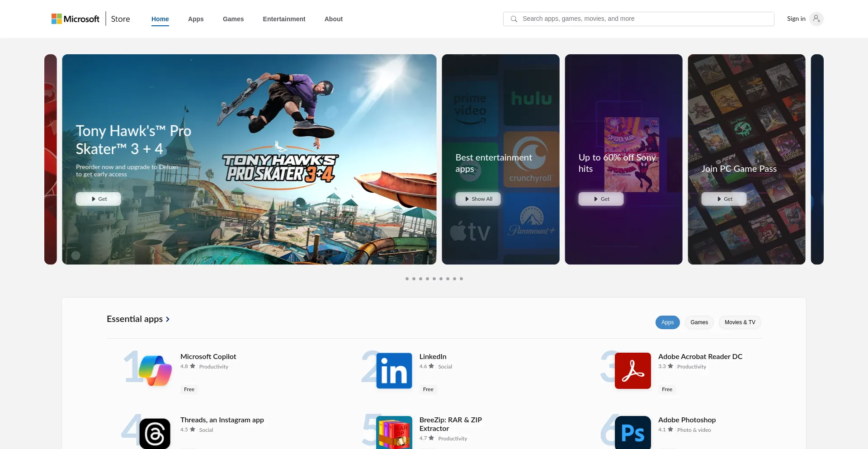Open the Entertainment tab

pyautogui.click(x=284, y=19)
